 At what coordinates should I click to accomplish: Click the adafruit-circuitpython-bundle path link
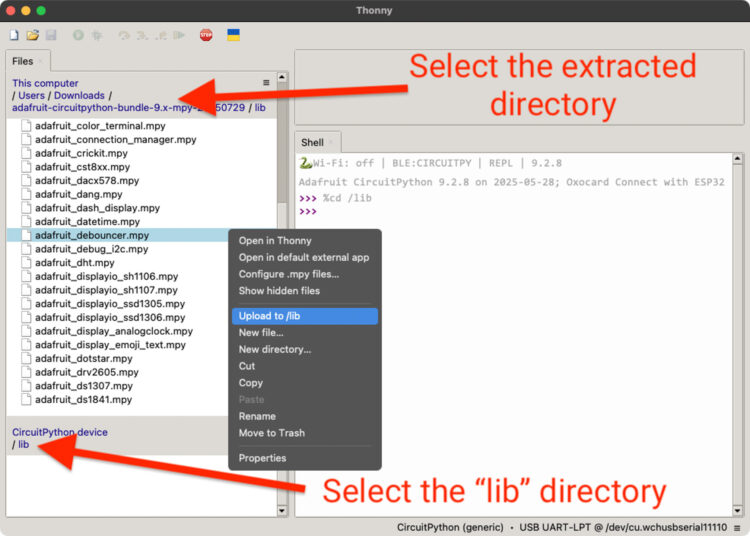click(x=128, y=108)
